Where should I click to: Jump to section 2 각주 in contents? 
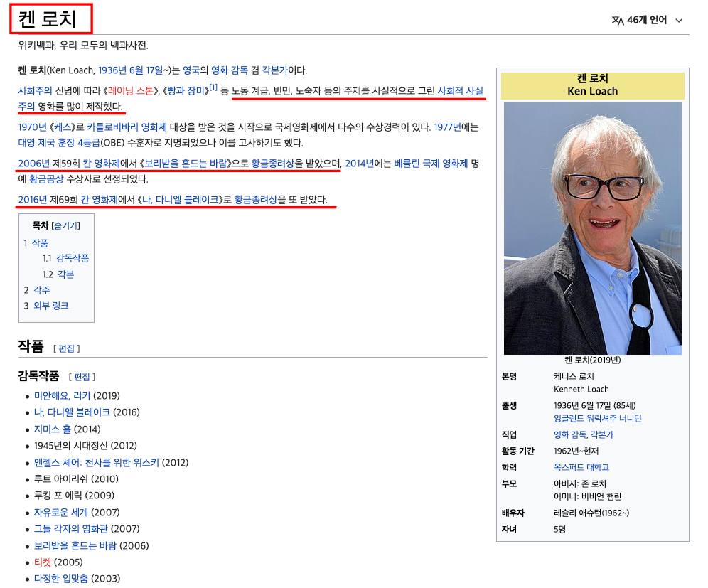(x=41, y=290)
